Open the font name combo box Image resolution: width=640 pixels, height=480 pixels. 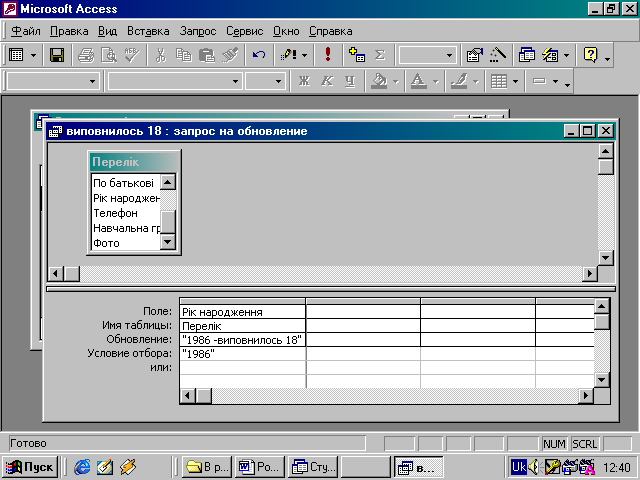click(175, 81)
